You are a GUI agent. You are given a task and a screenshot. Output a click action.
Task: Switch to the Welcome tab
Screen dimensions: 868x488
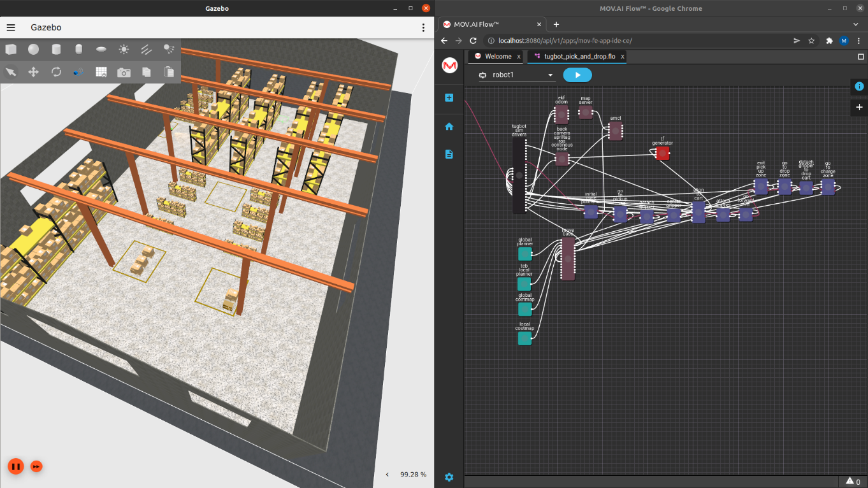pyautogui.click(x=498, y=57)
